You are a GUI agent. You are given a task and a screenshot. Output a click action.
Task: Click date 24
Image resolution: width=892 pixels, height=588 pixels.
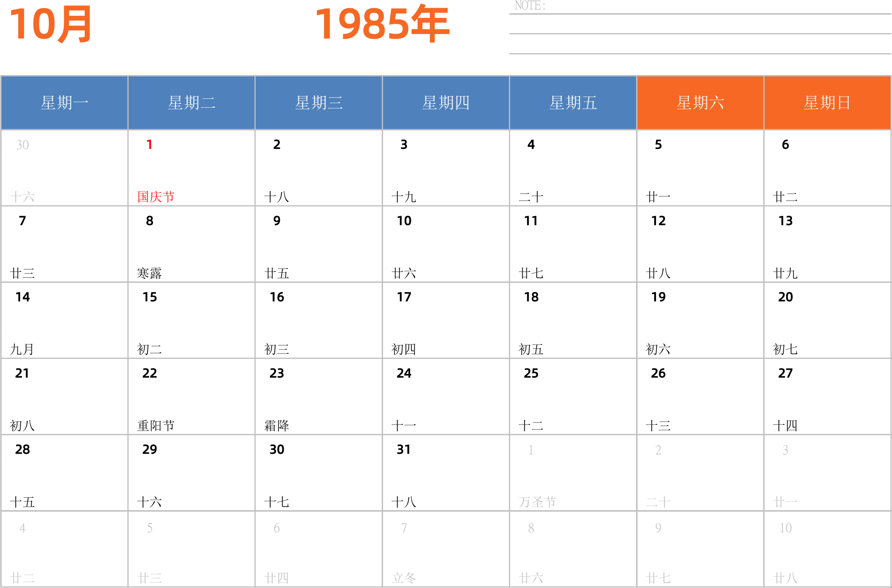pyautogui.click(x=404, y=373)
